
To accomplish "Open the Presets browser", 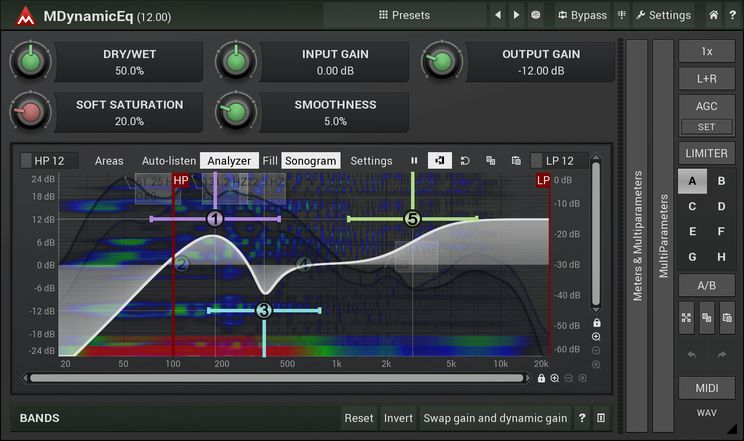I will pos(404,15).
